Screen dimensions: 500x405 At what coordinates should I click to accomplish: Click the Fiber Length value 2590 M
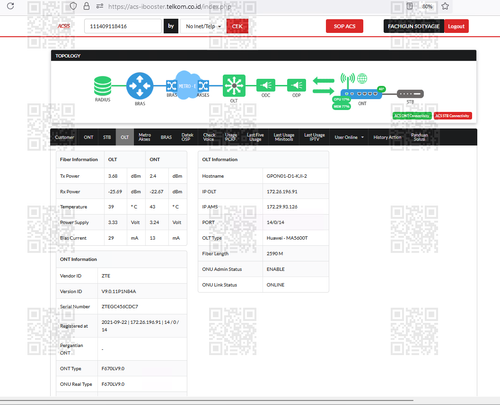coord(275,254)
